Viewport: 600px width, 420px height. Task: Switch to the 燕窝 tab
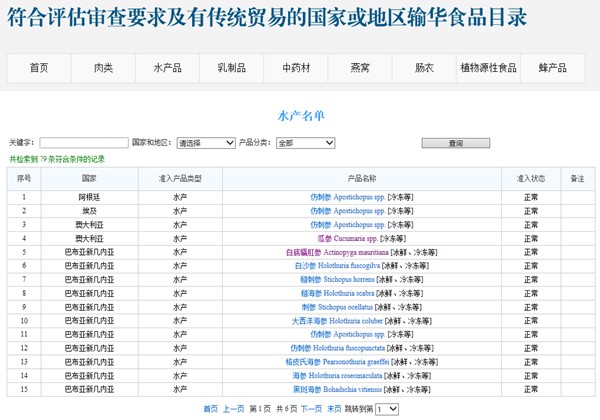(360, 68)
